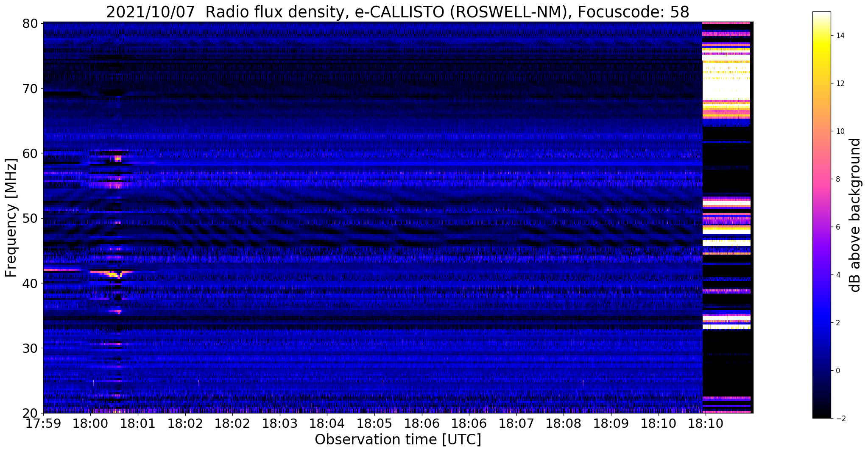Viewport: 868px width, 452px height.
Task: Click the 18:04 time tick label
Action: point(327,424)
